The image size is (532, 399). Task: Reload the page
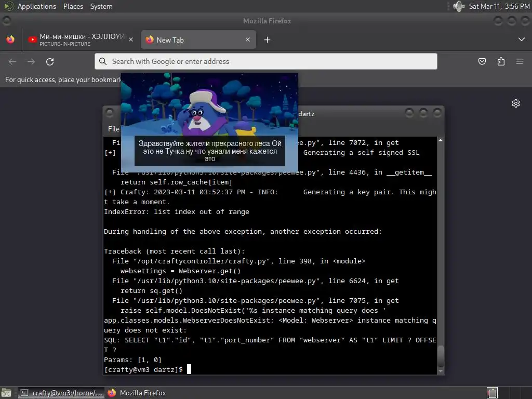pos(50,61)
